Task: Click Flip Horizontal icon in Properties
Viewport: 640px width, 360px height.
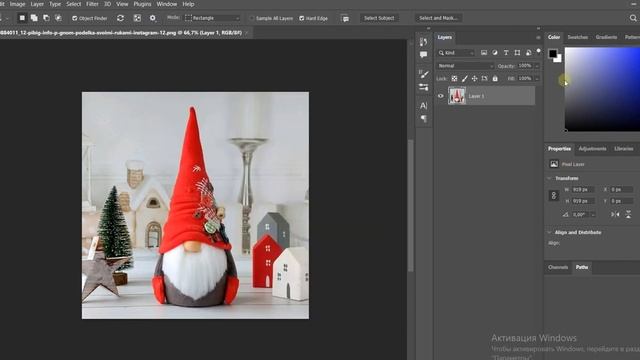Action: pyautogui.click(x=615, y=214)
